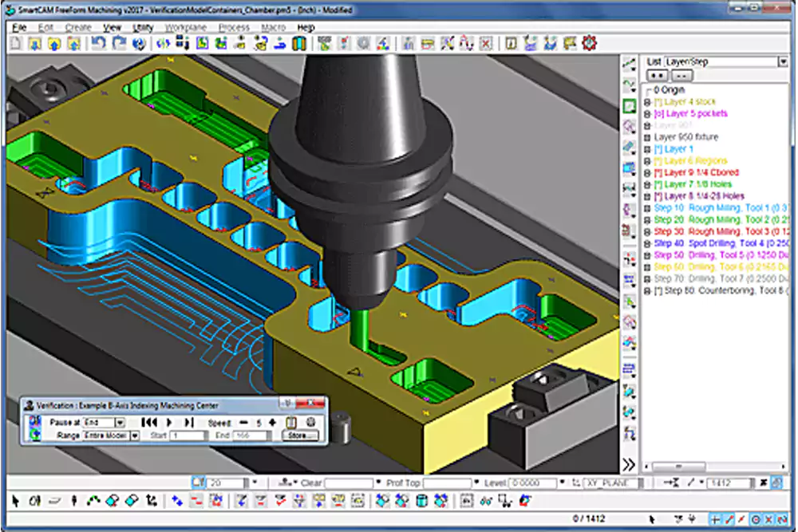Increase verification speed with the plus button

273,422
